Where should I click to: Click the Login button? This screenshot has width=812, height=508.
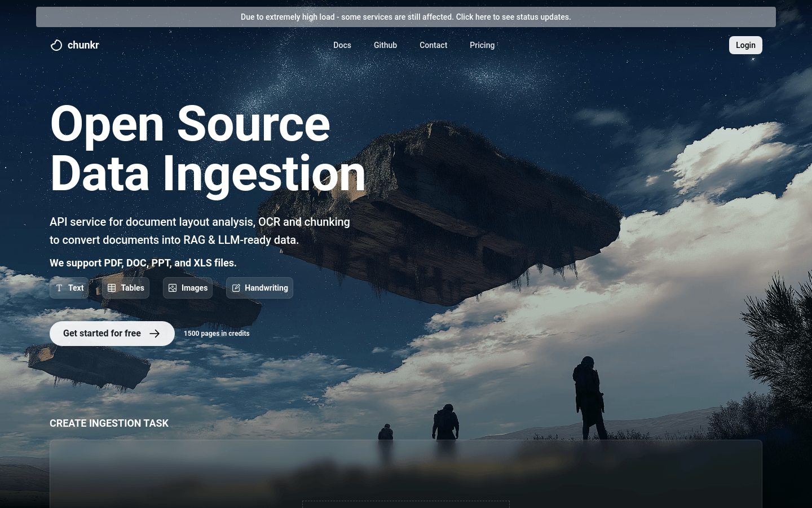click(x=745, y=45)
